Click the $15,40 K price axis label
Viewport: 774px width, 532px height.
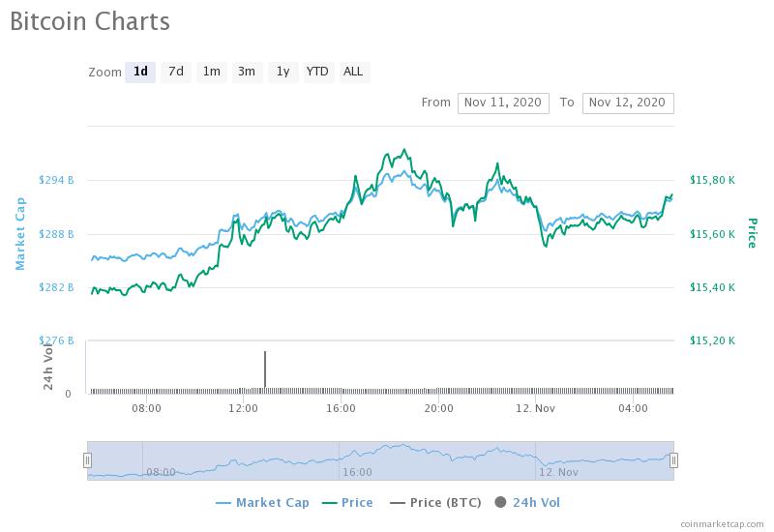[x=712, y=287]
